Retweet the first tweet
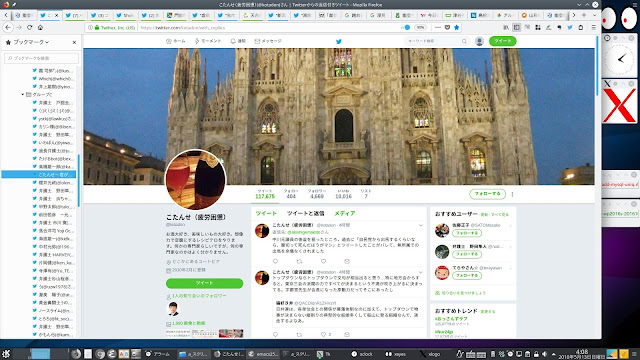Viewport: 640px width, 360px height. (299, 261)
